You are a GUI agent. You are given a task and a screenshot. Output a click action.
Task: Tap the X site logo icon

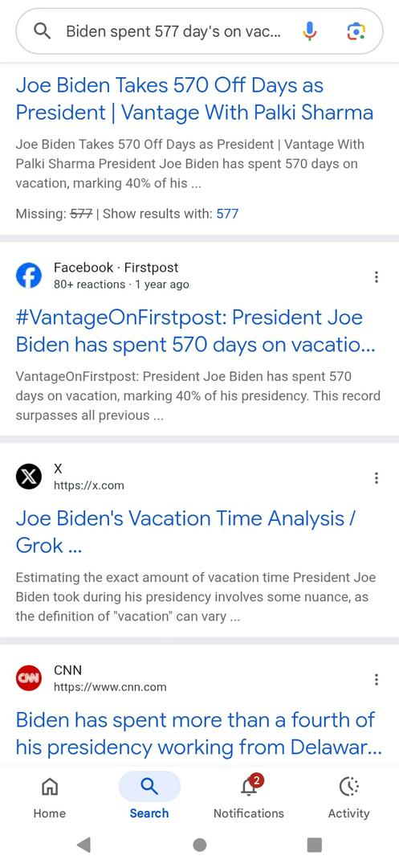tap(29, 477)
